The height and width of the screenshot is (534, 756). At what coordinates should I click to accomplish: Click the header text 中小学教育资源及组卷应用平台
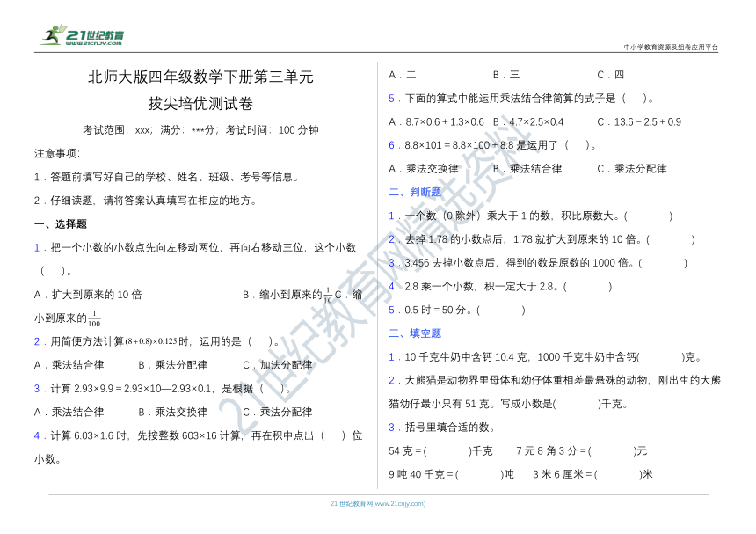(671, 48)
